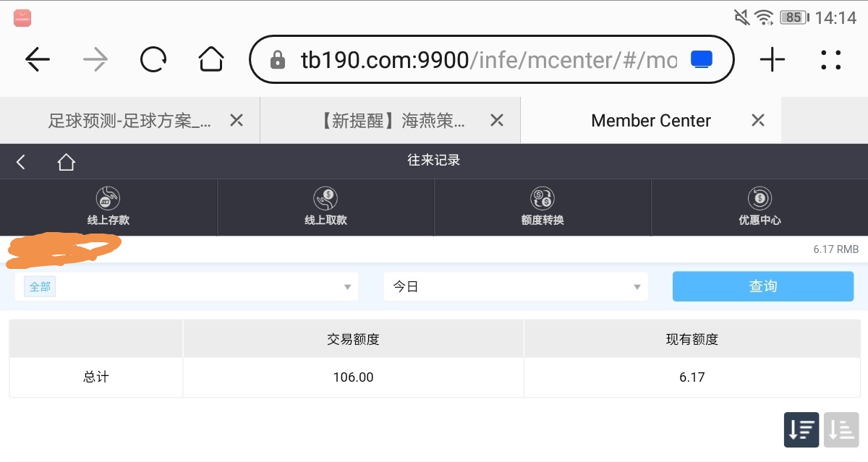Switch to the 足球预测 tab
Viewport: 868px width, 462px height.
pos(130,121)
